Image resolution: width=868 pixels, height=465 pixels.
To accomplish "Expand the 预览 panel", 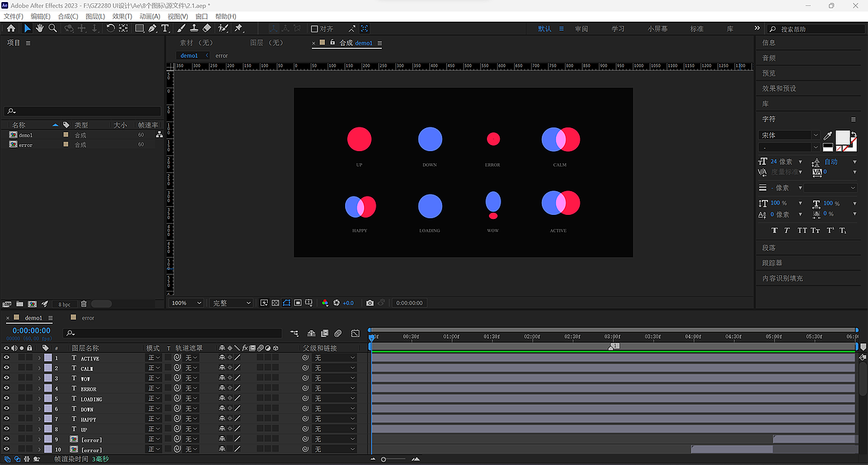I will [x=768, y=73].
